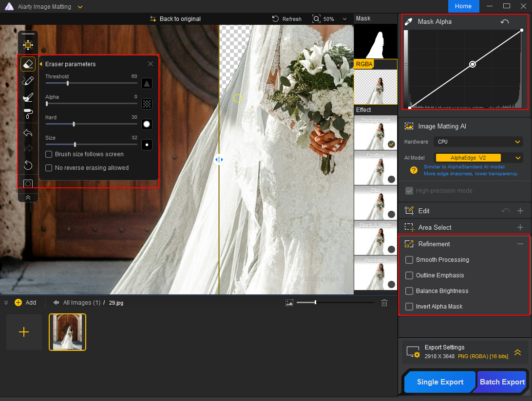Adjust the eraser Threshold slider
The image size is (532, 401).
(68, 83)
